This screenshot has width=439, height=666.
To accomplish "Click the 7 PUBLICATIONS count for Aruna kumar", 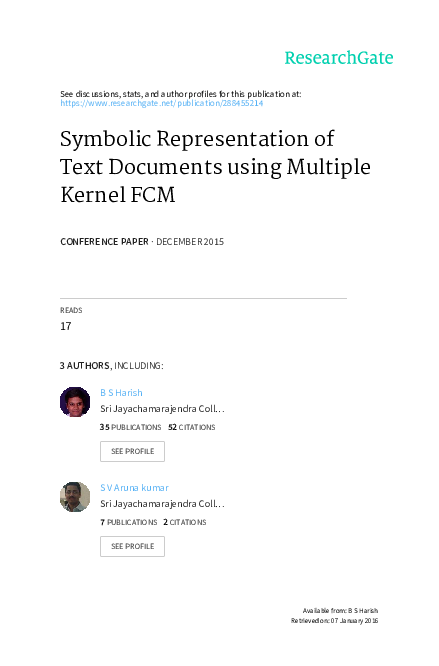I will 129,522.
